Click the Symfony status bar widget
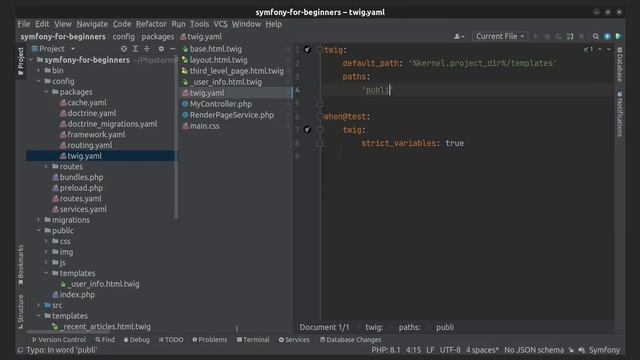This screenshot has height=360, width=640. 604,350
